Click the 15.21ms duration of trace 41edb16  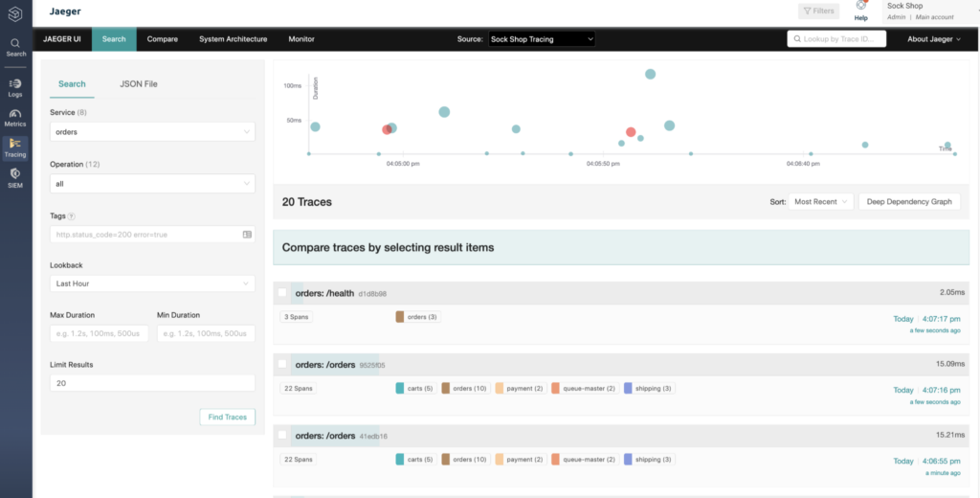[x=950, y=436]
